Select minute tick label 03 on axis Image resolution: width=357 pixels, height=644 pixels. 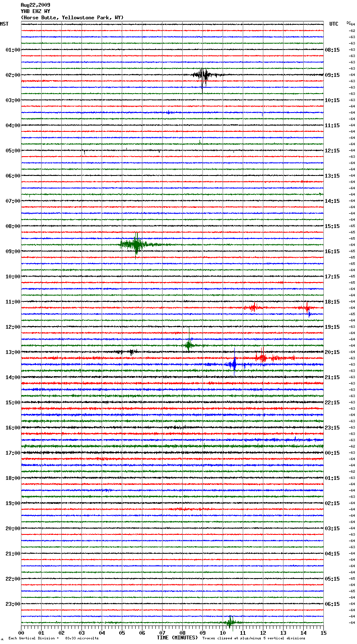[82, 633]
